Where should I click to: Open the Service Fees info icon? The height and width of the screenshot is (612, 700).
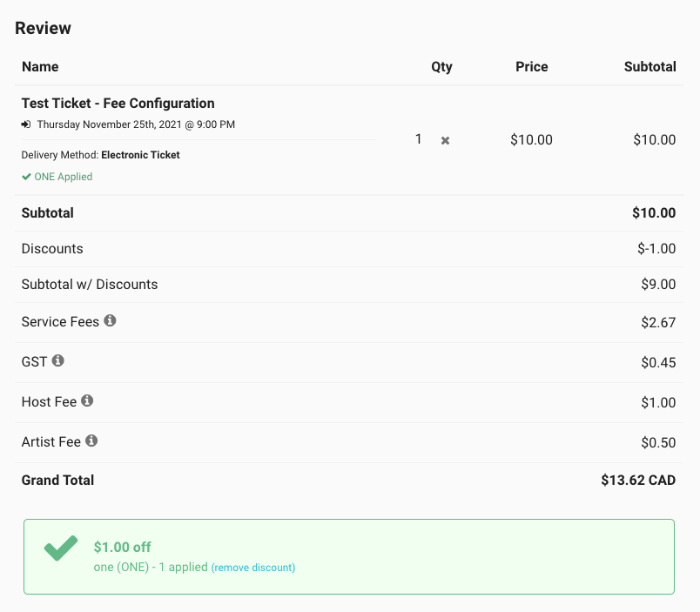110,320
